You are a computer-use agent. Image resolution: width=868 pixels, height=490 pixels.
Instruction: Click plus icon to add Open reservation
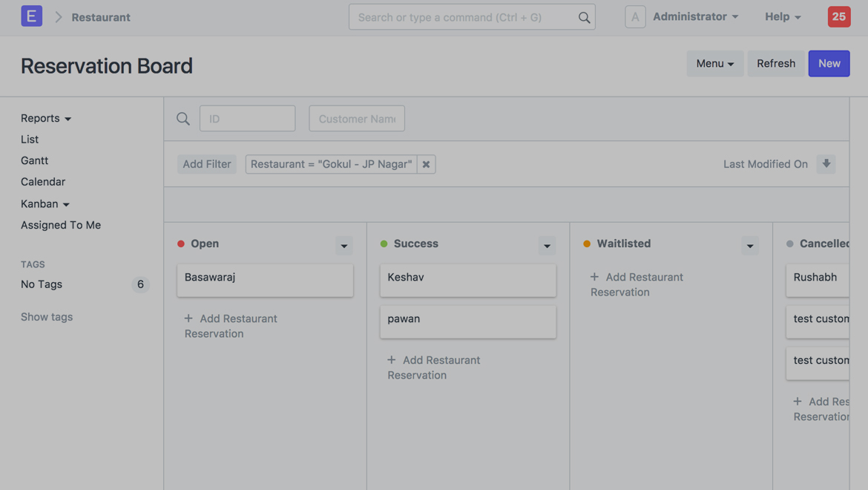(188, 318)
